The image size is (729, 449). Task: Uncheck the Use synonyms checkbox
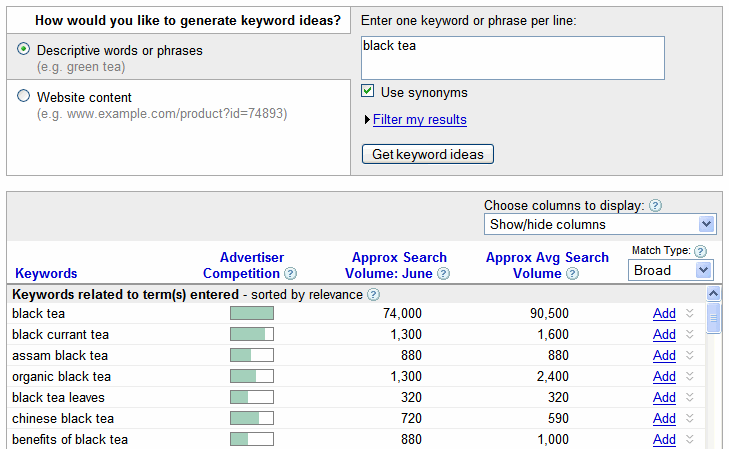367,91
